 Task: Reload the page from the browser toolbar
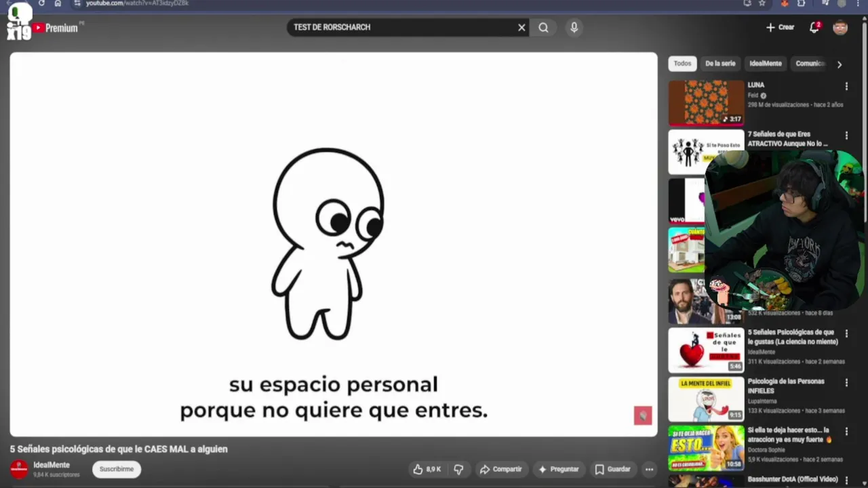click(41, 3)
